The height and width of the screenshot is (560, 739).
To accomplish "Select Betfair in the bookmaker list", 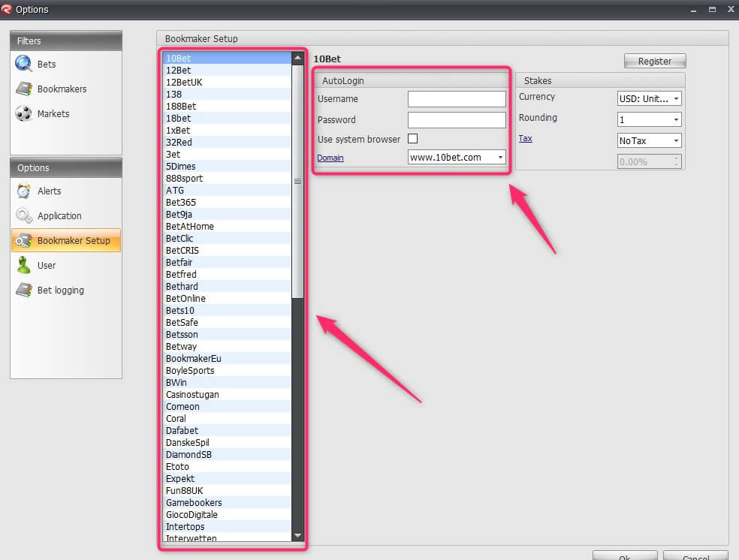I will (x=179, y=263).
